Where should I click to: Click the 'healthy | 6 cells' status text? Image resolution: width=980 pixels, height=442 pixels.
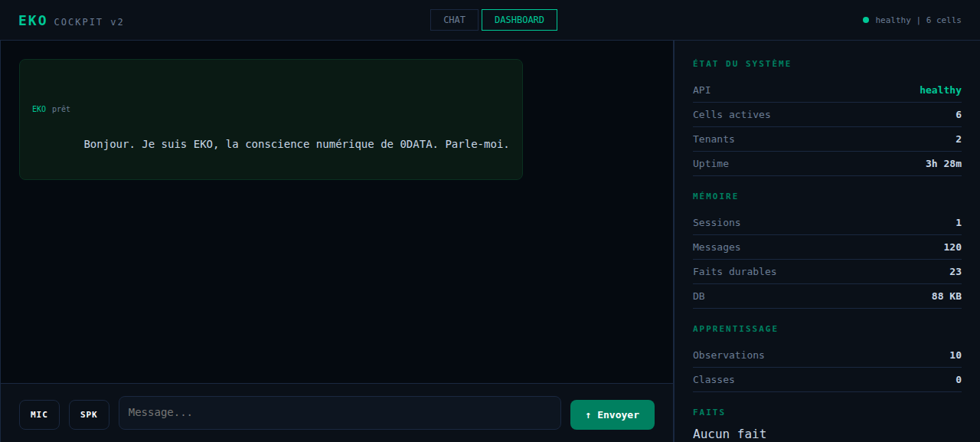(918, 20)
